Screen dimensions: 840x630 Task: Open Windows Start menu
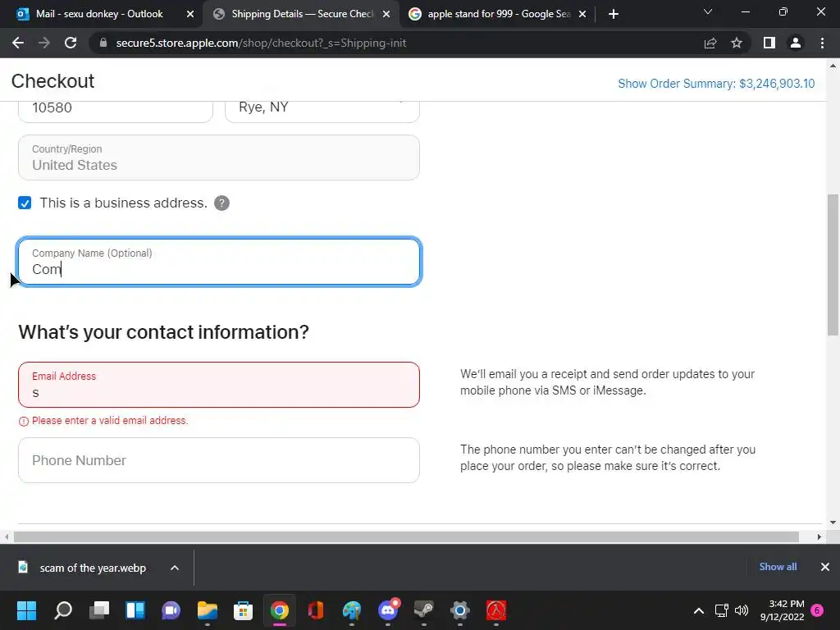(x=27, y=610)
